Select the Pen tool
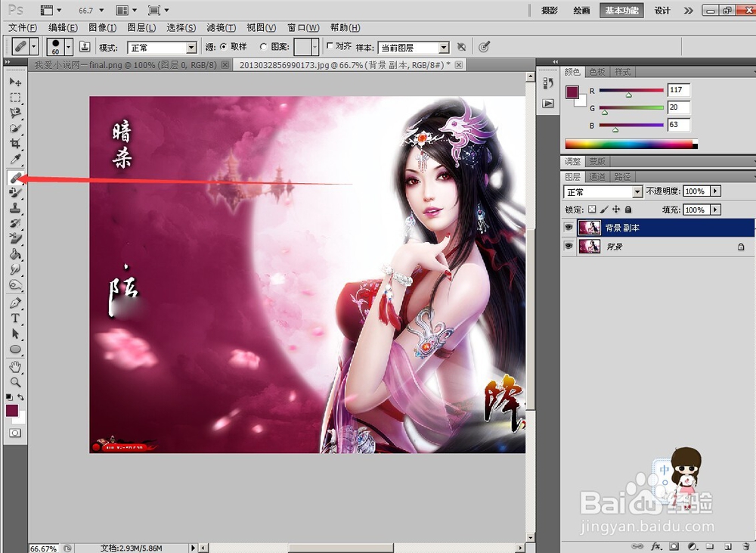The width and height of the screenshot is (756, 553). point(15,303)
